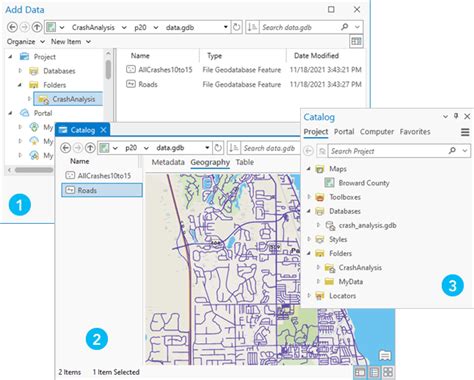Collapse Portal node in Add Data tree

click(10, 113)
